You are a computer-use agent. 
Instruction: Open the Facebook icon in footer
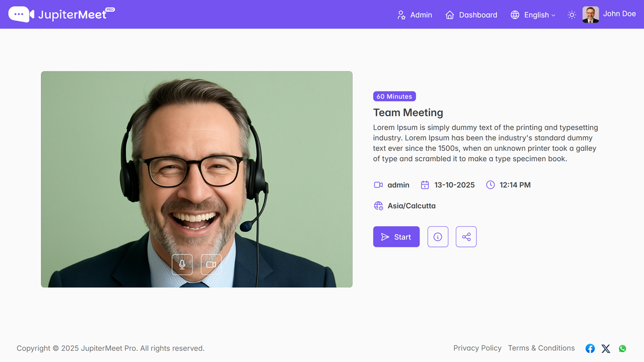[590, 348]
